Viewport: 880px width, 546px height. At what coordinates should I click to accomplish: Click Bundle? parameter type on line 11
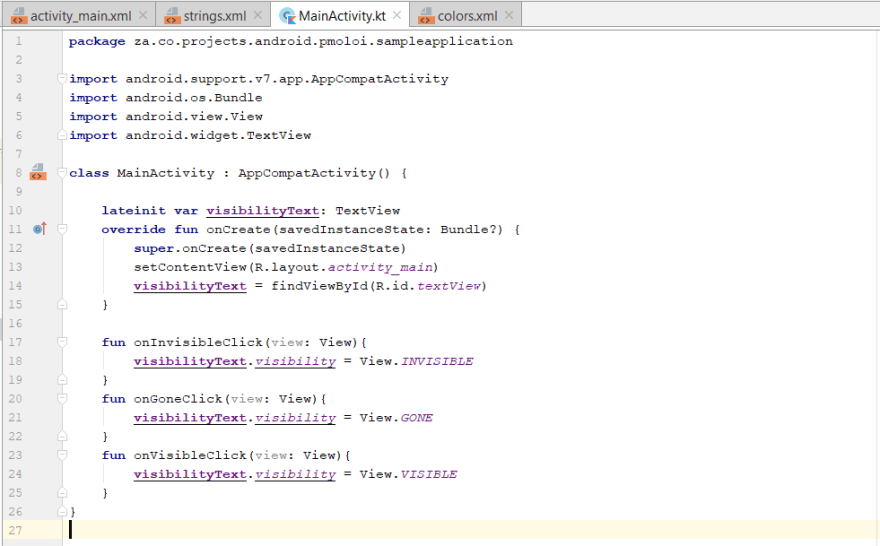(468, 230)
